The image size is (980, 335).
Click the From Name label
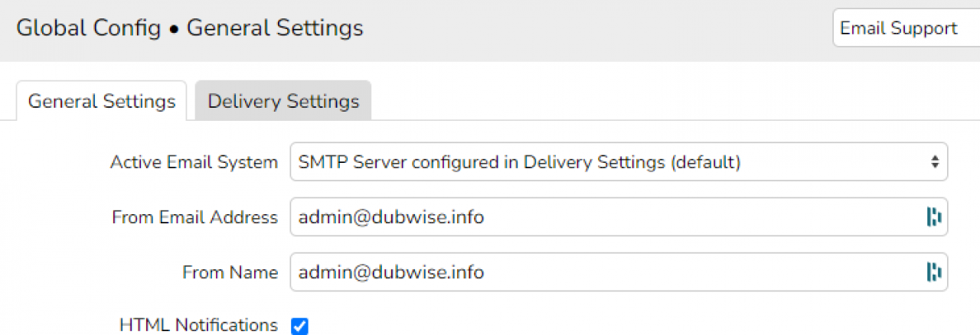pos(230,272)
